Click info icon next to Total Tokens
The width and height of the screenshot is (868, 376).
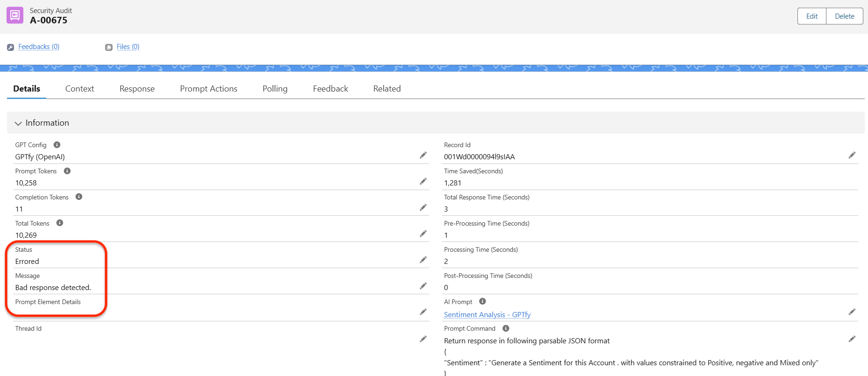tap(60, 223)
